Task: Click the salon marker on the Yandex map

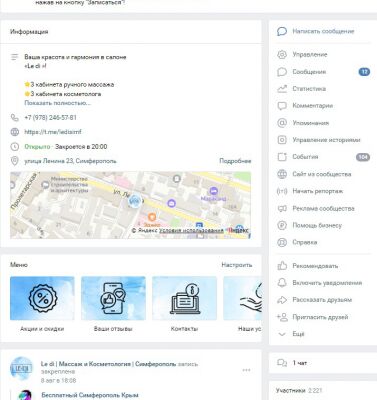Action: (135, 201)
